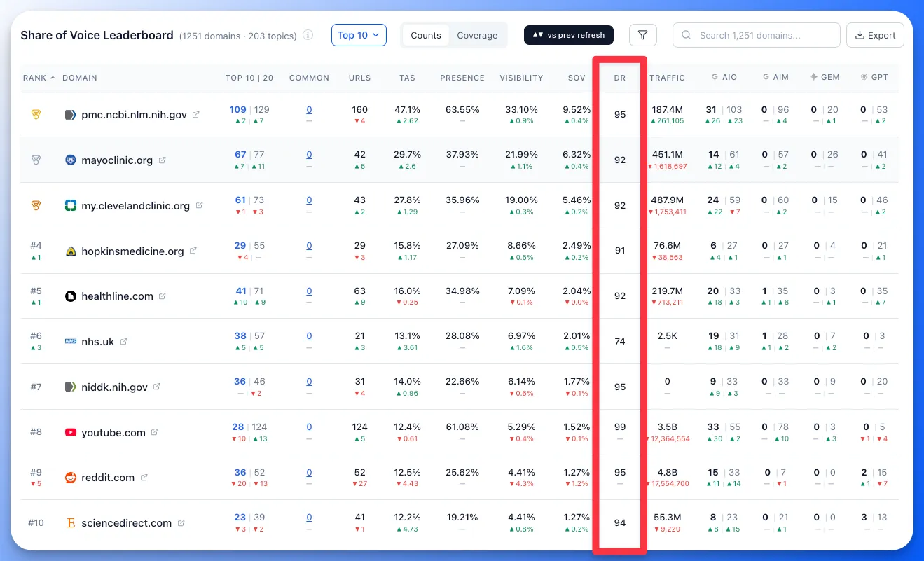924x561 pixels.
Task: Click the Healthline favicon
Action: coord(70,296)
